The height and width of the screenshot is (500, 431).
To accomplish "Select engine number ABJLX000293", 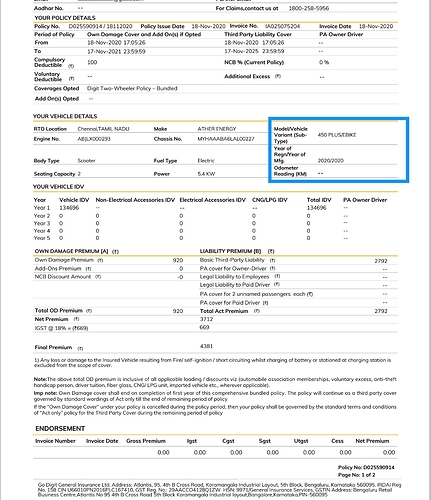I will tap(94, 139).
